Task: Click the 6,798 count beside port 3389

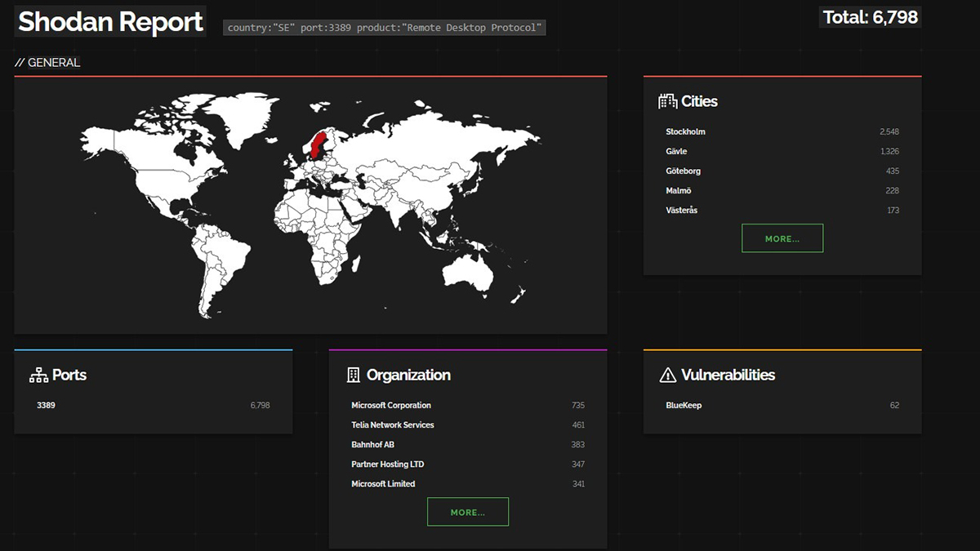Action: coord(260,405)
